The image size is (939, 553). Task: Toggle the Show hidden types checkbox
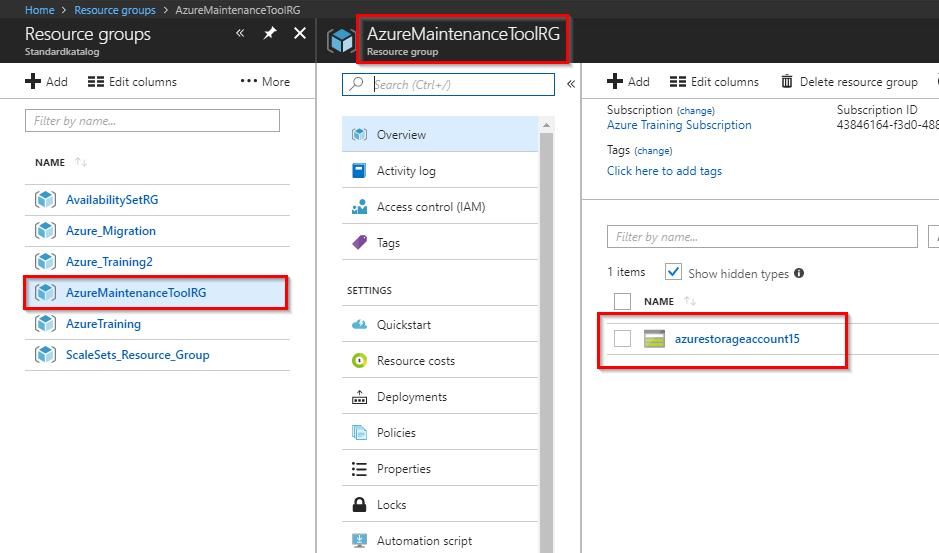(674, 272)
